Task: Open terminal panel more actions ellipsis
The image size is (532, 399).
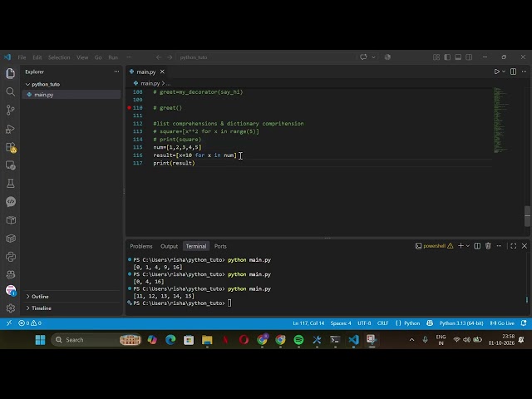Action: [499, 246]
